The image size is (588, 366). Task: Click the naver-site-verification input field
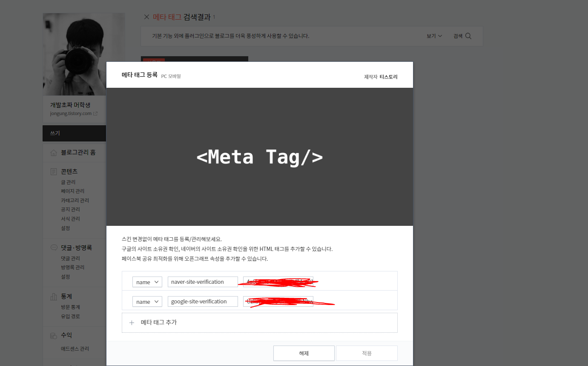tap(203, 282)
